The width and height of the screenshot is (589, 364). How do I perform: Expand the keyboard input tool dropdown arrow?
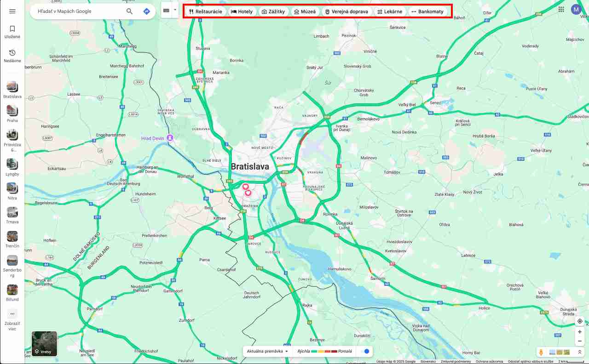pos(175,10)
